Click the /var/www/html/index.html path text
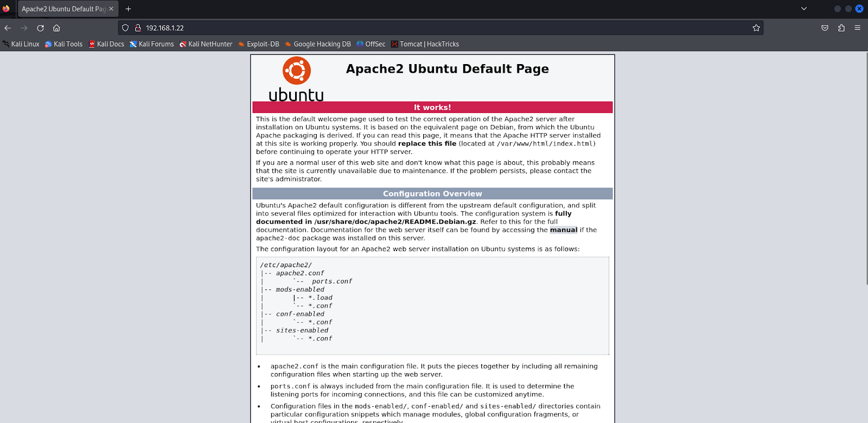This screenshot has width=868, height=423. point(545,143)
